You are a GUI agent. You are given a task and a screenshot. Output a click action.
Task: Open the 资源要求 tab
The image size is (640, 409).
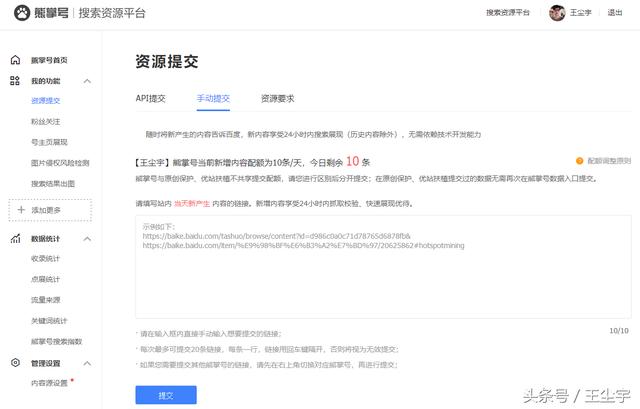coord(277,99)
